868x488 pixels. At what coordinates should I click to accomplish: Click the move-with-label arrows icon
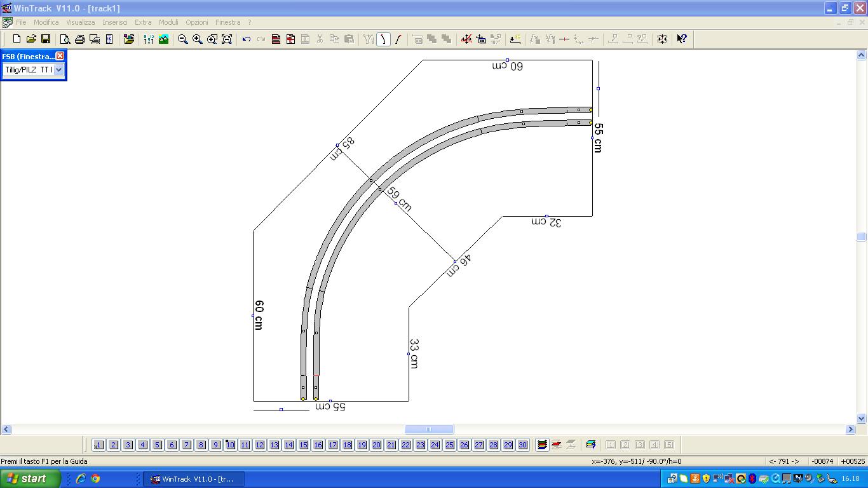pyautogui.click(x=481, y=39)
